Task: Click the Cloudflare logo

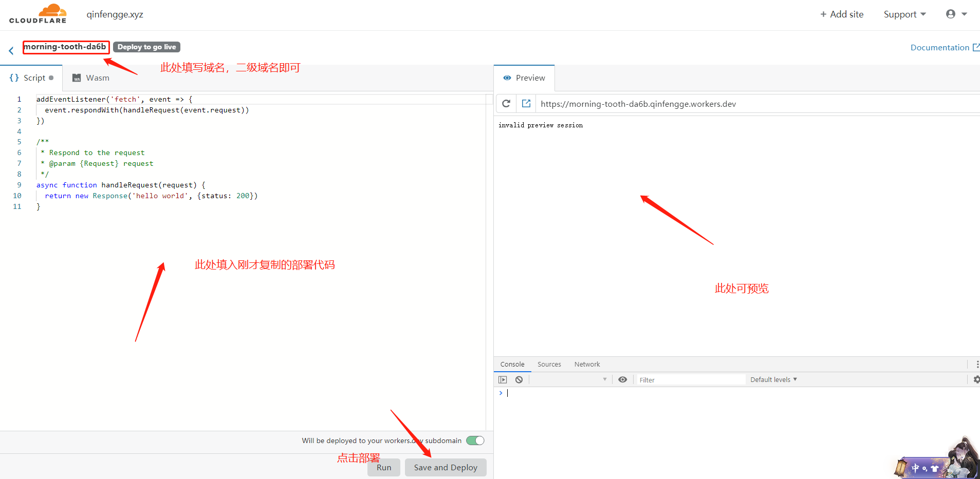Action: pos(38,14)
